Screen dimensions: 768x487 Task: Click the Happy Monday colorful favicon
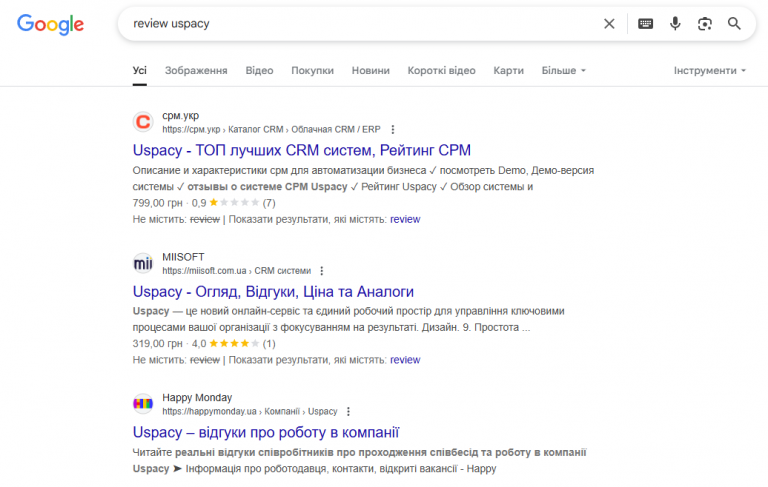pos(143,404)
